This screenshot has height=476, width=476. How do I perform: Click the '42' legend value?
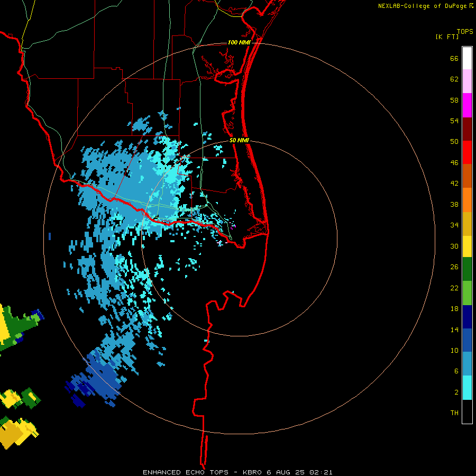(x=454, y=184)
